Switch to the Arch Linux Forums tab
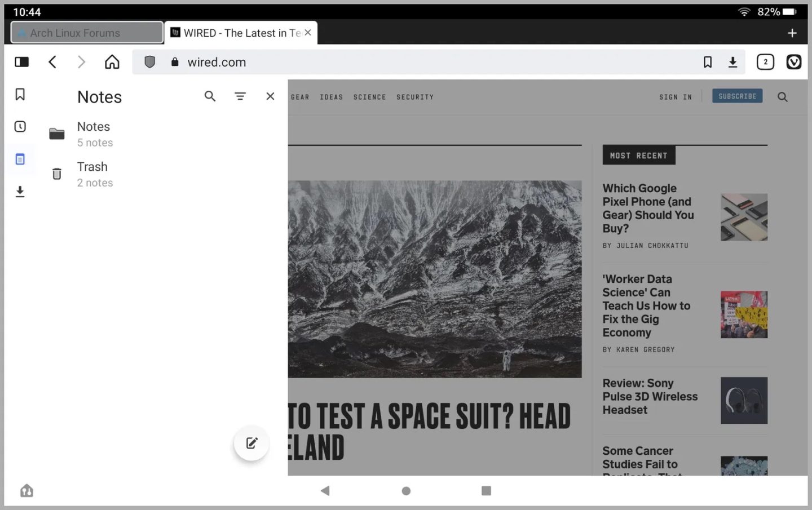 86,33
